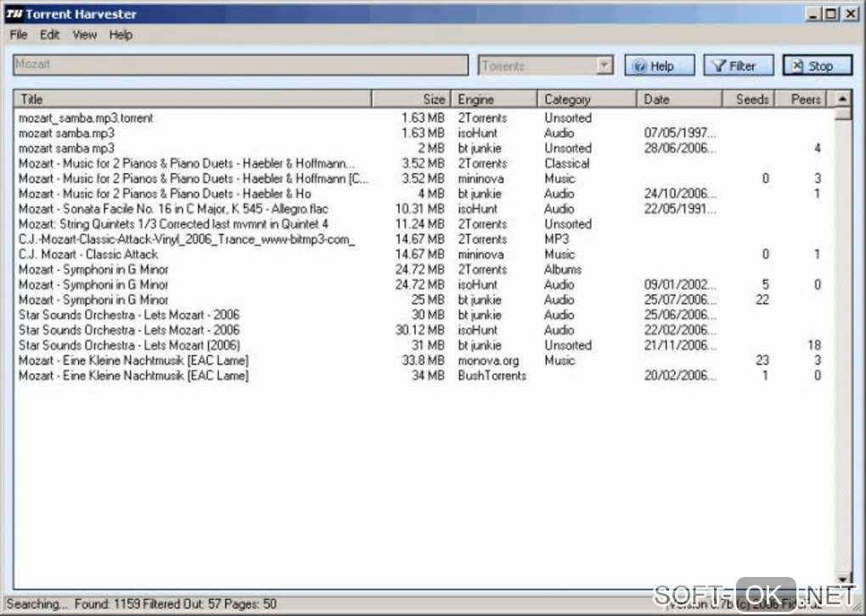Image resolution: width=866 pixels, height=616 pixels.
Task: Sort results by Engine column header
Action: point(494,98)
